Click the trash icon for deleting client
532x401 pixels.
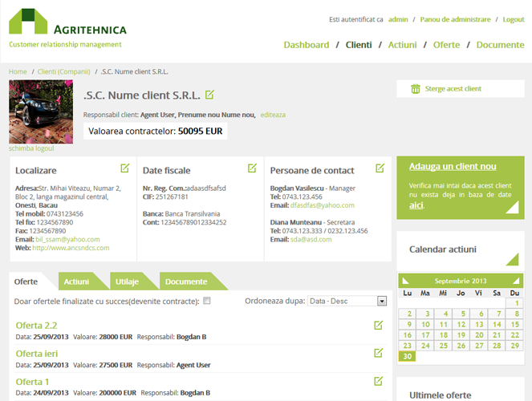[416, 89]
